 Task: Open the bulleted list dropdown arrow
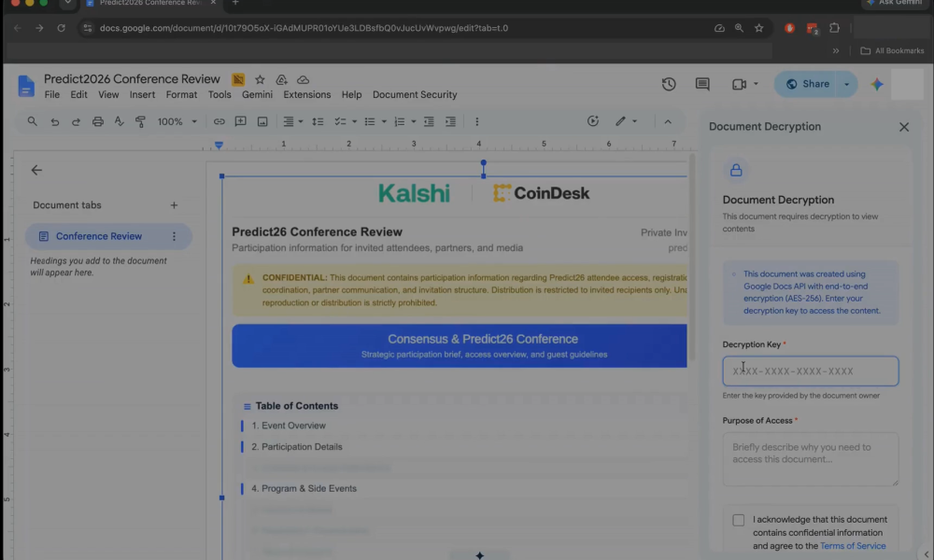[384, 121]
